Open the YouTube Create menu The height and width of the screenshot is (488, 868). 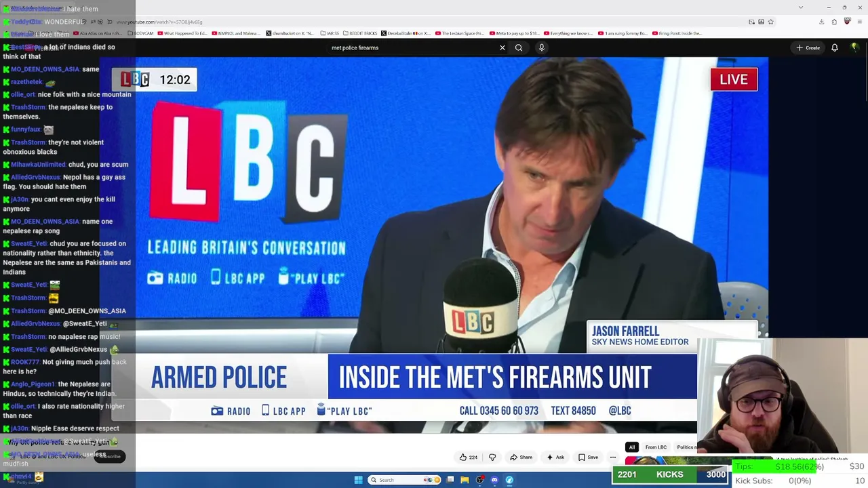click(808, 47)
